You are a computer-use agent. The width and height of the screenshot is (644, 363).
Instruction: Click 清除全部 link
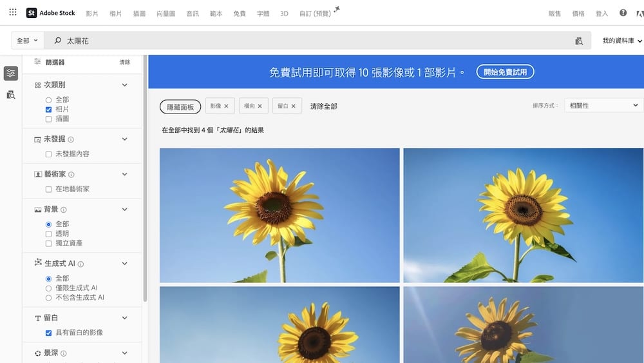324,106
